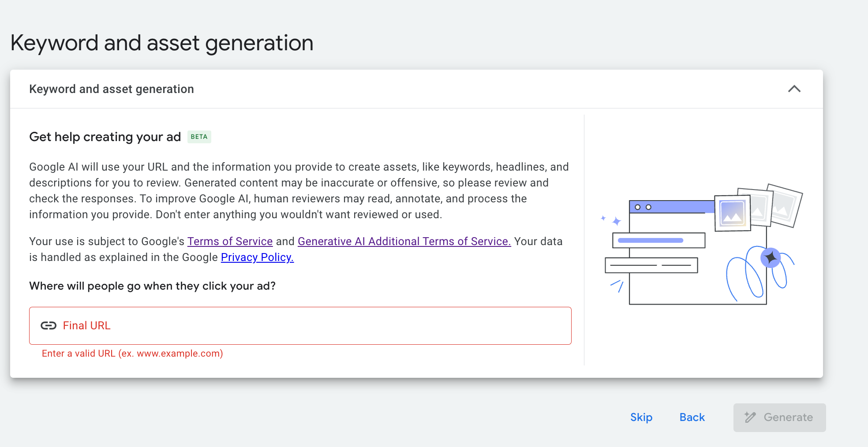Click 'Enter a valid URL' error message
This screenshot has width=868, height=447.
point(132,354)
